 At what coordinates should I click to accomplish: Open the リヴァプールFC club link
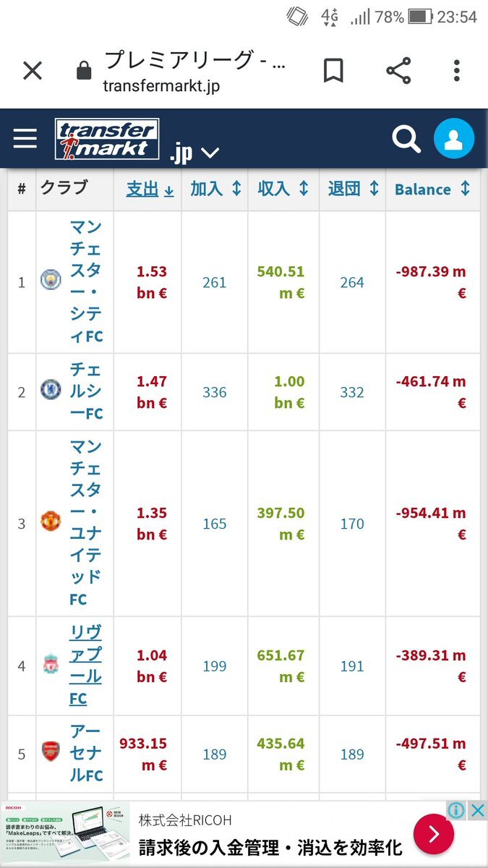[86, 665]
